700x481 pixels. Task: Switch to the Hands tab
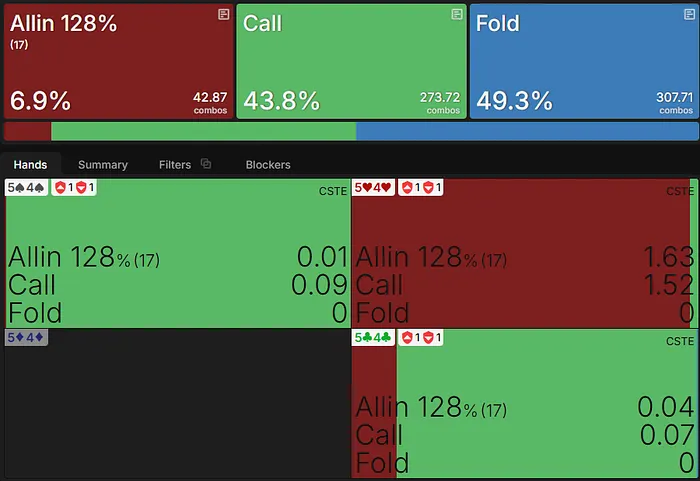click(30, 164)
